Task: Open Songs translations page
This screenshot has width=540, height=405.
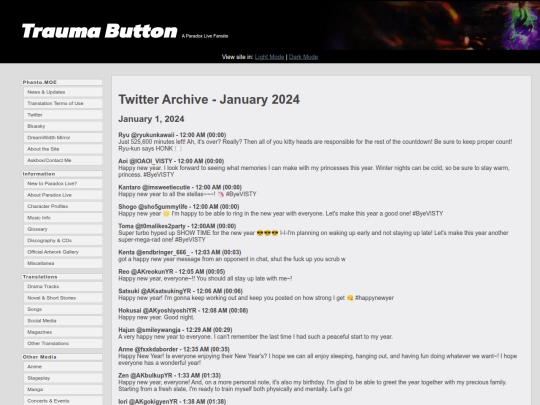Action: (63, 309)
